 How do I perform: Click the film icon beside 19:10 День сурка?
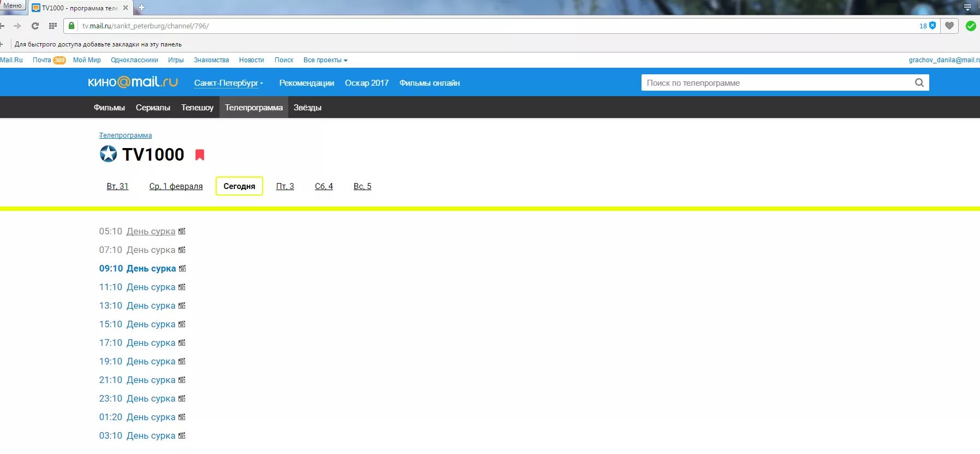click(x=182, y=361)
